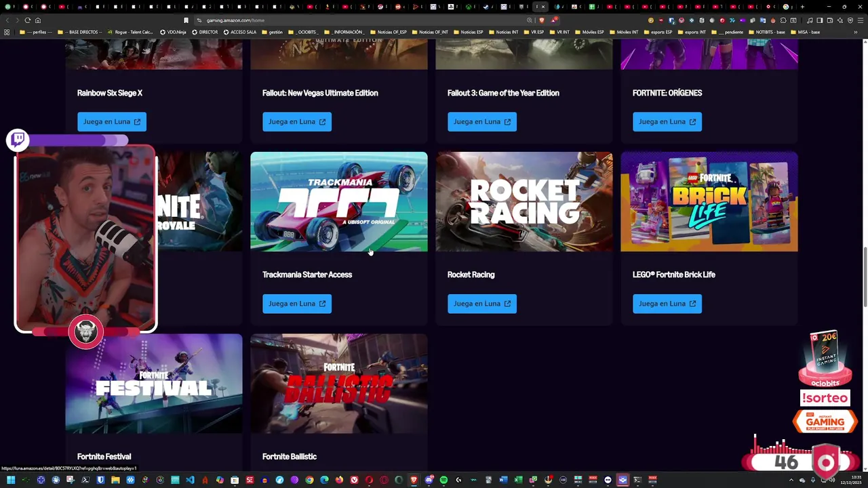Open Excel from the taskbar

tap(518, 480)
